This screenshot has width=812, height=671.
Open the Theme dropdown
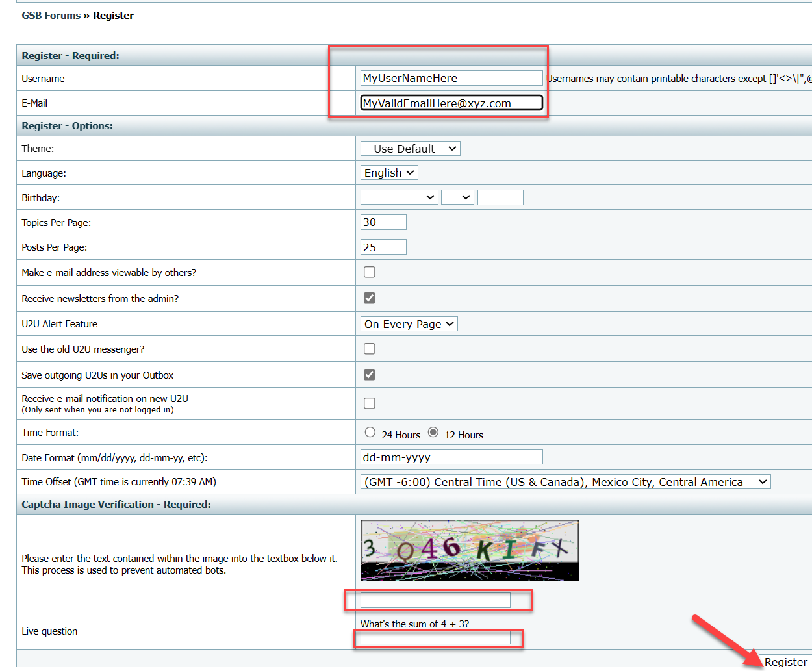(410, 149)
